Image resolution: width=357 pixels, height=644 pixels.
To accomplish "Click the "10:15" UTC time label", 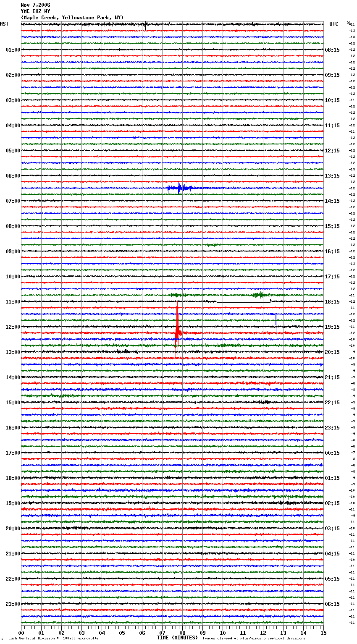I will 332,100.
